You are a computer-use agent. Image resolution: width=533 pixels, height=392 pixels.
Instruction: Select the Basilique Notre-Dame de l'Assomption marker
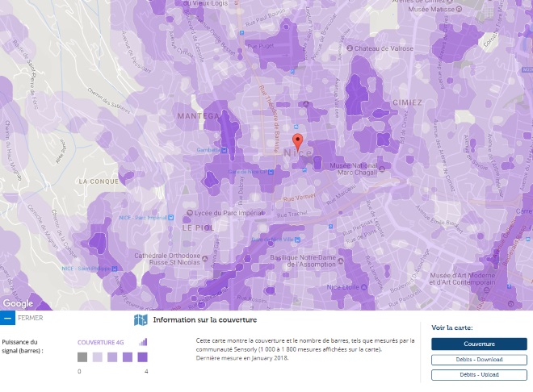coord(341,261)
